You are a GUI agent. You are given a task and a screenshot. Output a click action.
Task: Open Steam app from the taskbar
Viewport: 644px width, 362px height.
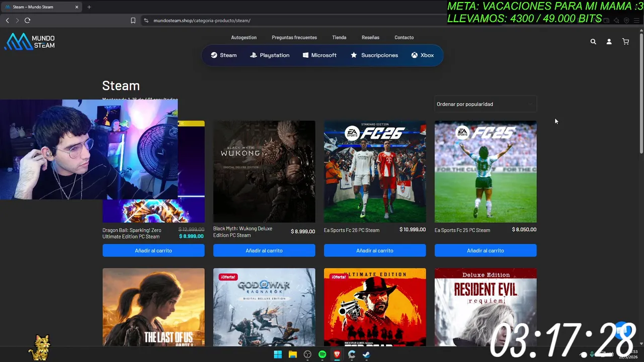point(366,354)
